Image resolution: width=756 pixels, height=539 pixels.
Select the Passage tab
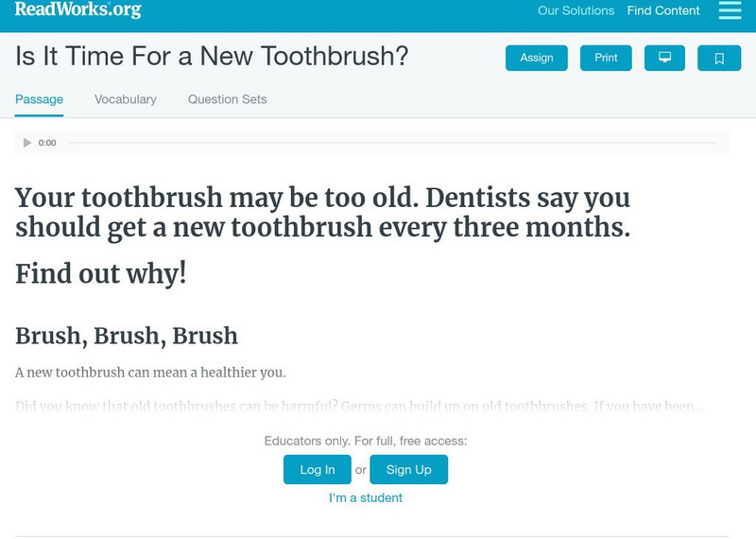[39, 99]
